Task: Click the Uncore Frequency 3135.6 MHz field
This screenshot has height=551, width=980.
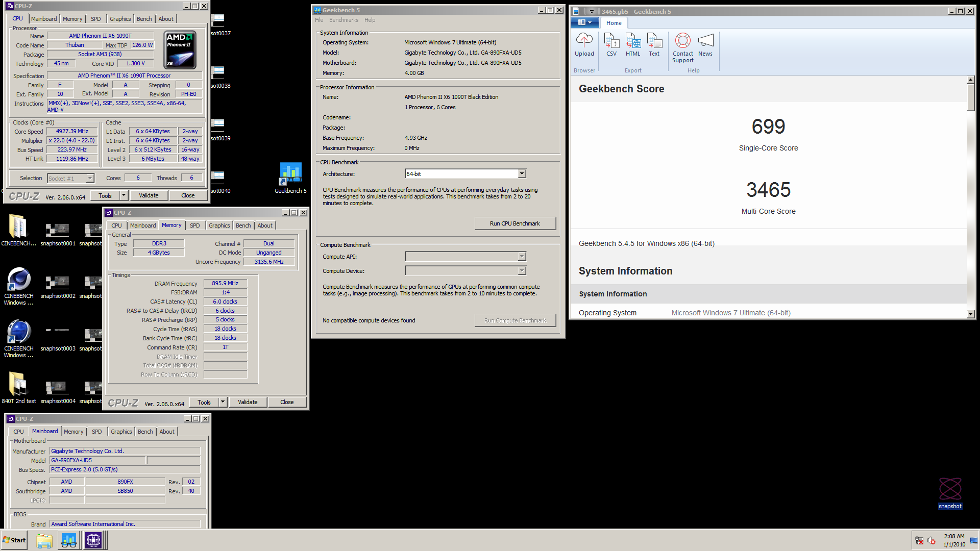Action: tap(269, 262)
